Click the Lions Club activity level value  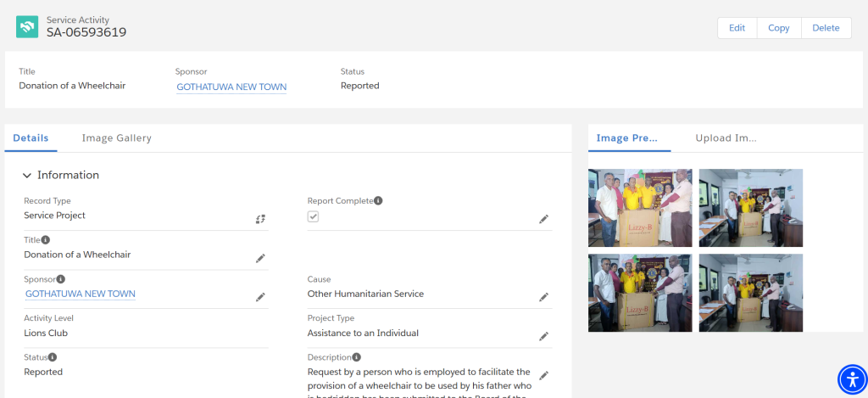pyautogui.click(x=46, y=334)
